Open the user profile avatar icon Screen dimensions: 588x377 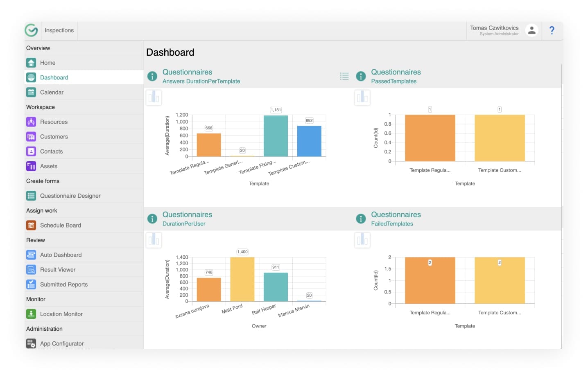531,30
